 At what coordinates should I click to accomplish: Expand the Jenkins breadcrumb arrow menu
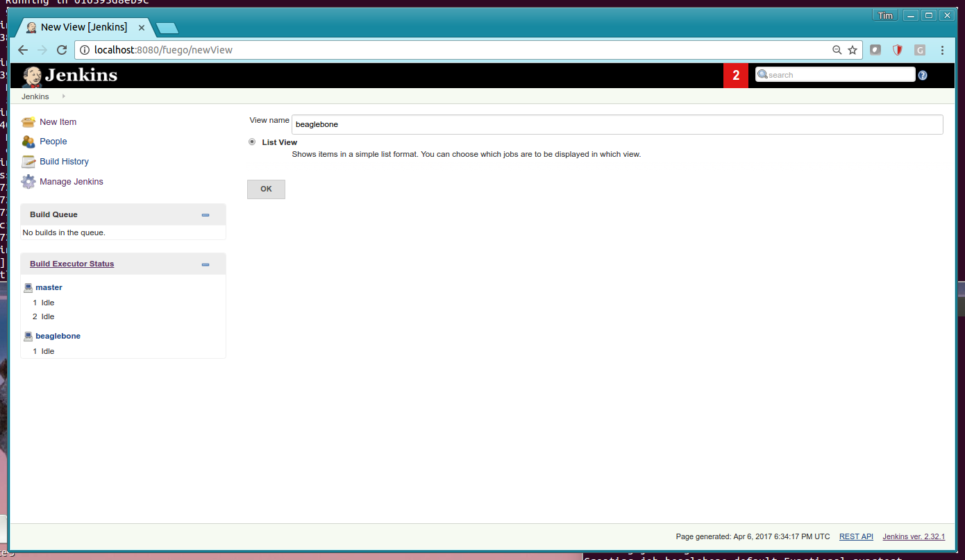pos(64,96)
